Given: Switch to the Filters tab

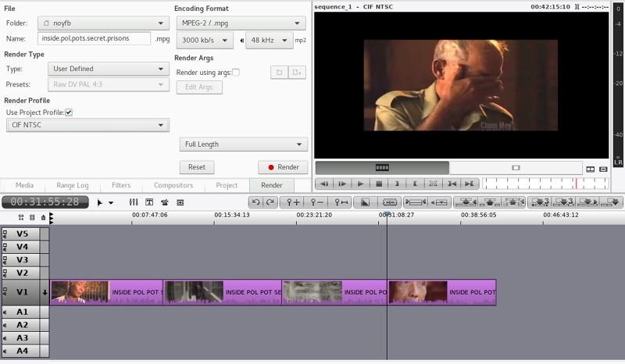Looking at the screenshot, I should [x=121, y=185].
